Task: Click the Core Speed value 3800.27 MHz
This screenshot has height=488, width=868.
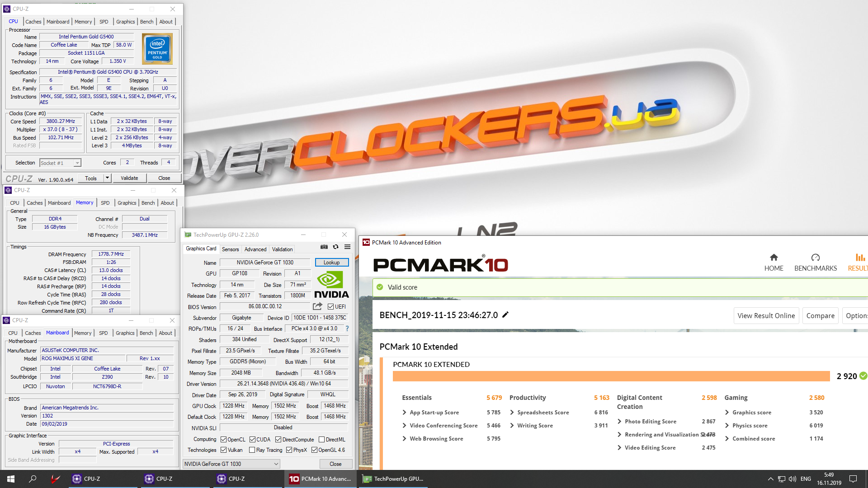Action: [61, 121]
